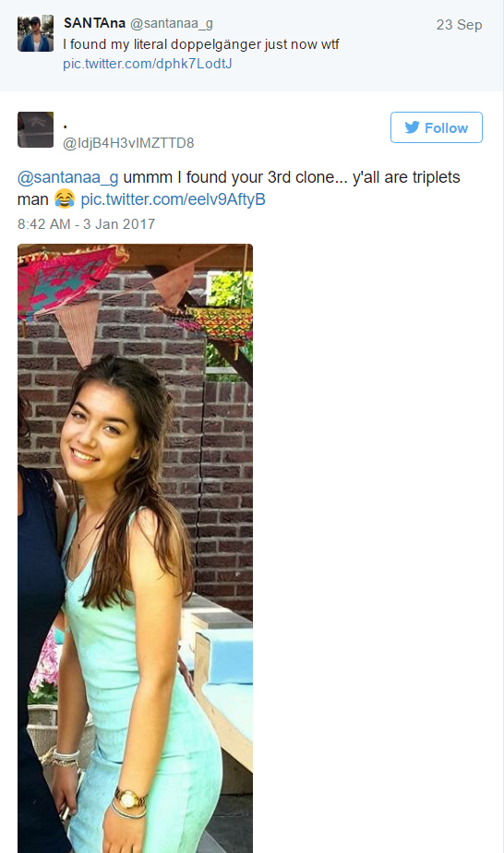Screen dimensions: 504x853
Task: Click the 8:42 AM - 3 Jan 2017 timestamp
Action: [x=87, y=223]
